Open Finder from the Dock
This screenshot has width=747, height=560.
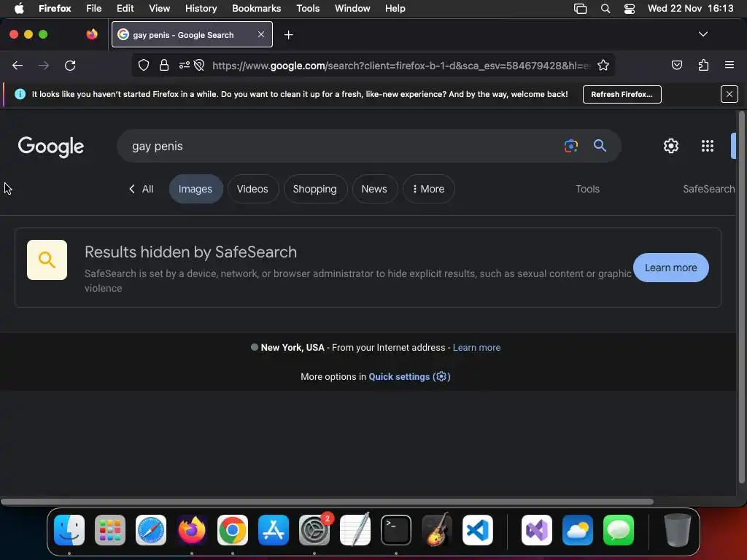[x=69, y=530]
